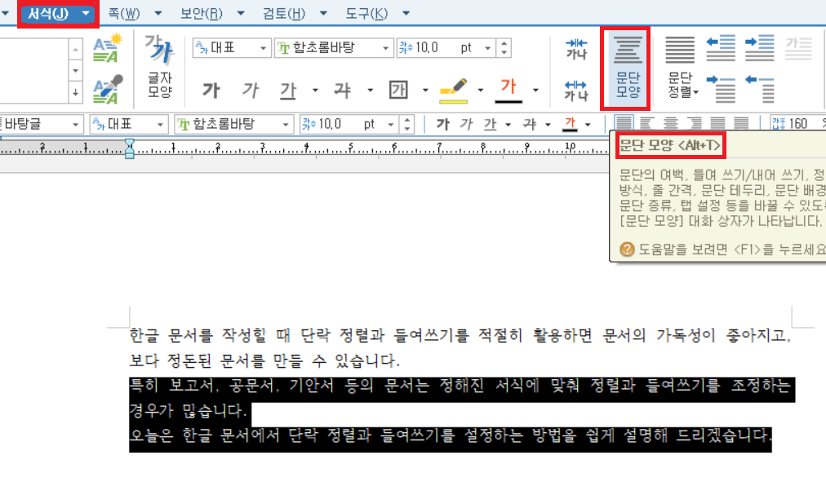This screenshot has height=504, width=826.
Task: Select center alignment in format toolbar
Action: [x=671, y=124]
